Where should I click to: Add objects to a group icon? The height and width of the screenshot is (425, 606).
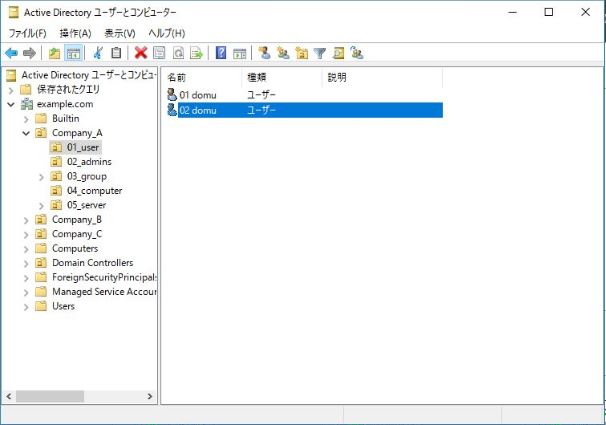357,53
